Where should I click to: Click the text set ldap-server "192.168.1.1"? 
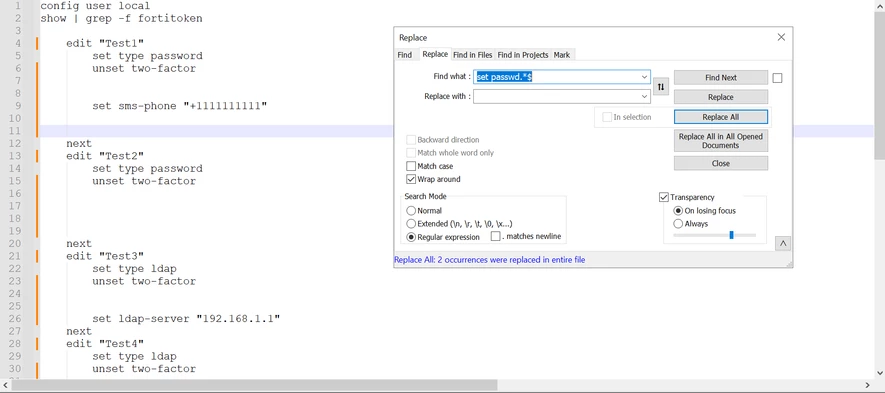coord(186,318)
